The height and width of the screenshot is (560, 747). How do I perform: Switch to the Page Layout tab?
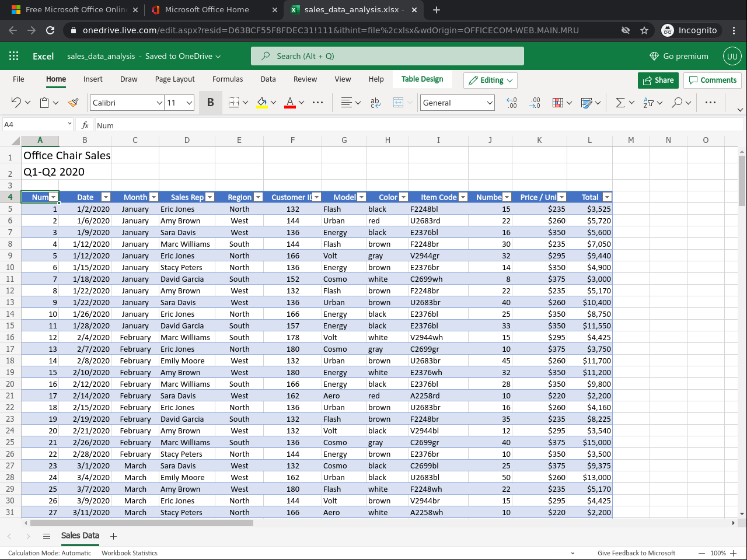[x=175, y=79]
